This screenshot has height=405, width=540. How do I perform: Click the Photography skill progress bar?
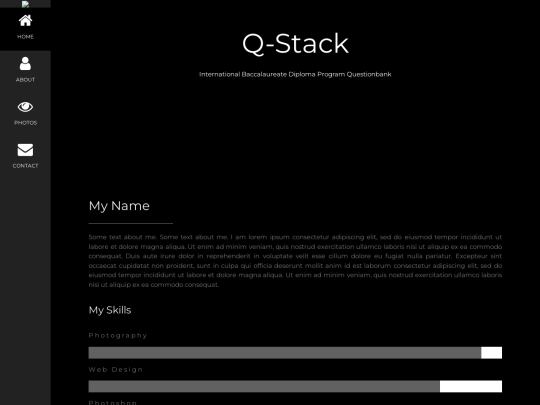tap(295, 353)
